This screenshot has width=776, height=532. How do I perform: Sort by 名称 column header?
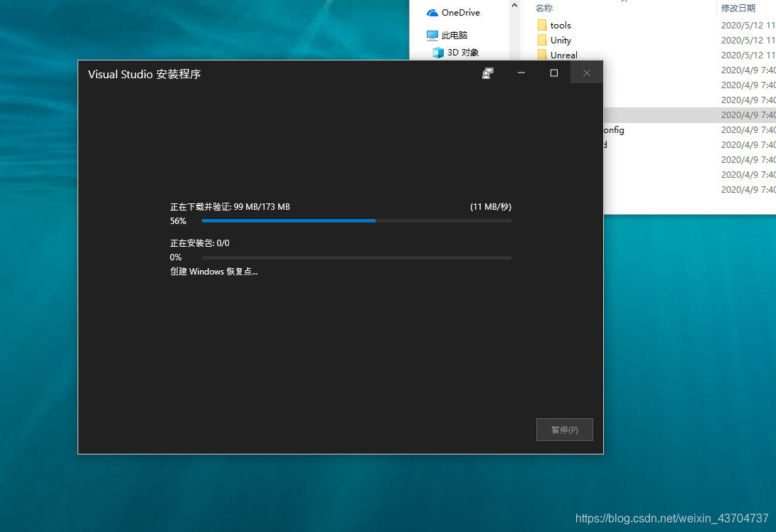(544, 9)
